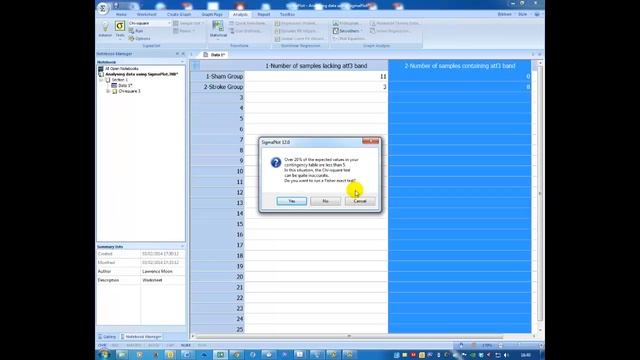Edit the Author field Lawrence Moon
640x360 pixels.
(x=162, y=271)
